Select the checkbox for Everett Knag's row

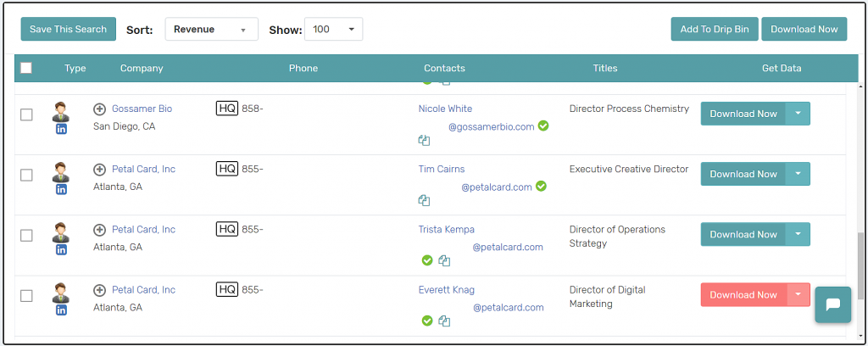(x=26, y=295)
